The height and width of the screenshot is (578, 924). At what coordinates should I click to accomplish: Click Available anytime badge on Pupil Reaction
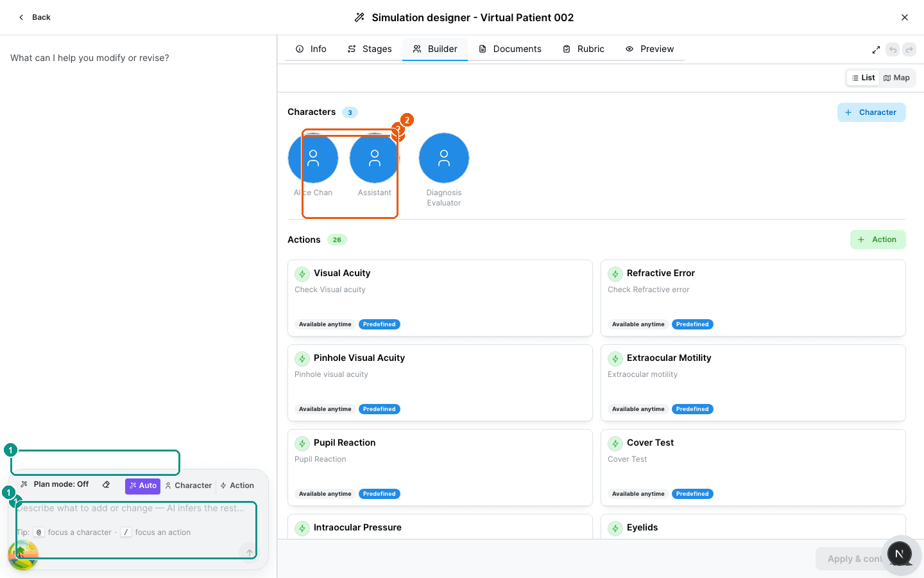(325, 494)
